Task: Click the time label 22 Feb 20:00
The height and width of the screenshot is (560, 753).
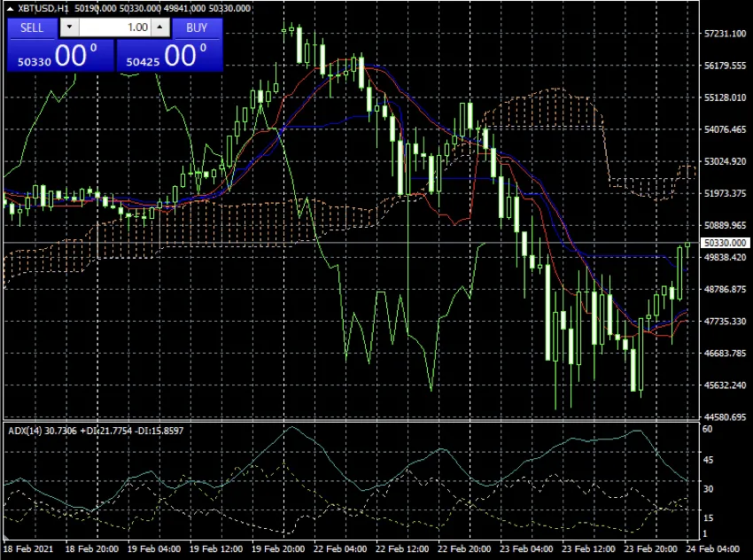Action: [x=464, y=549]
